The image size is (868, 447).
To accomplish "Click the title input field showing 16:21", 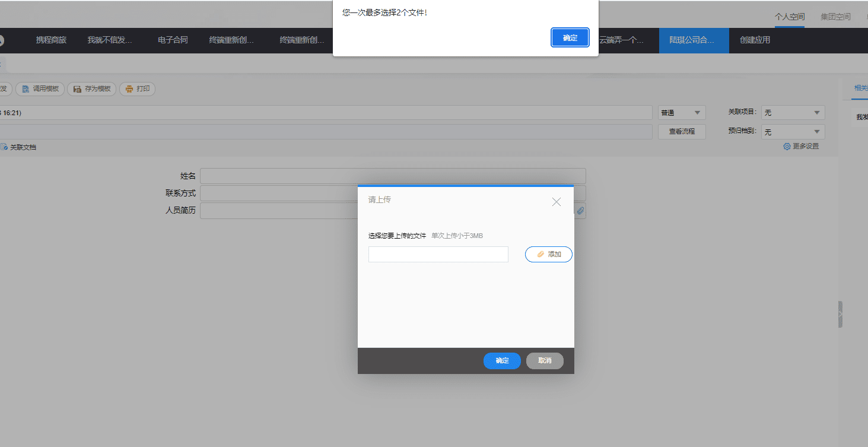I will pyautogui.click(x=326, y=113).
